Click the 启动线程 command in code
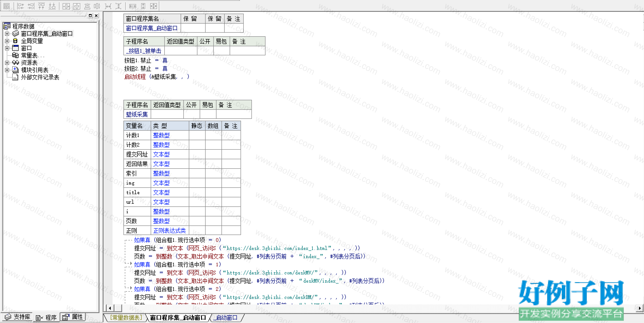Screen dimensions: 644x323 [135, 77]
